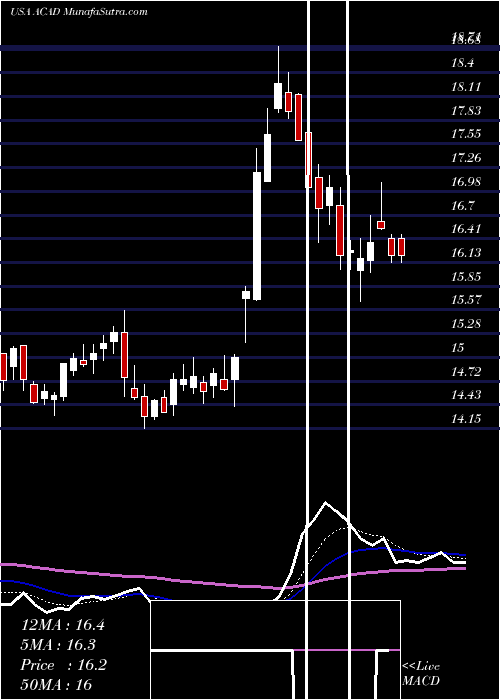Click the 16.98 price axis label

[x=466, y=182]
